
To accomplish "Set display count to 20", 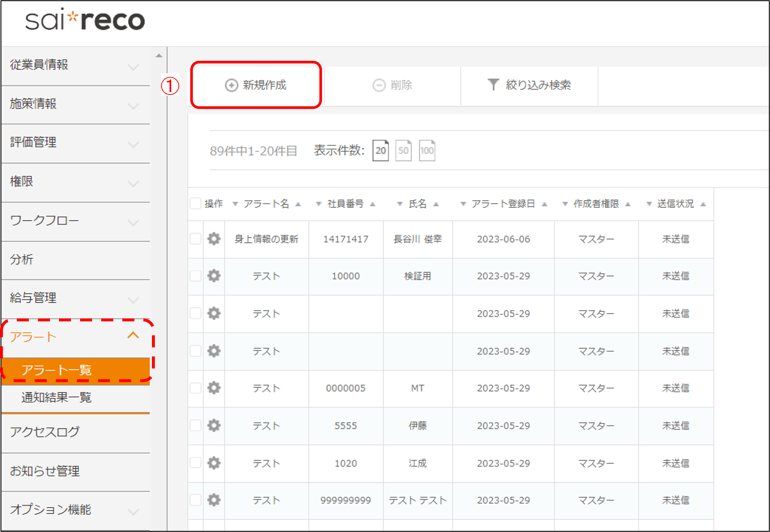I will [x=380, y=150].
